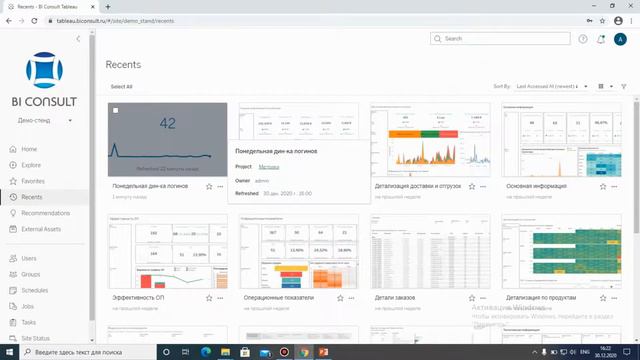
Task: Open a new browser tab
Action: click(x=108, y=7)
